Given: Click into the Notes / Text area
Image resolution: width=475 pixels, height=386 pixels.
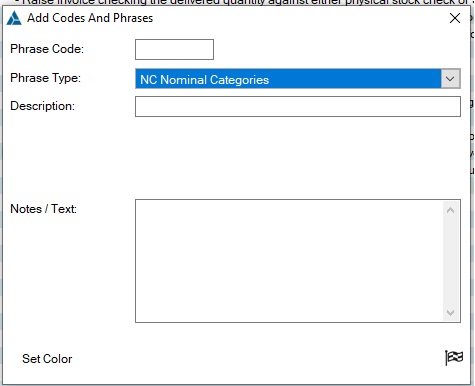Looking at the screenshot, I should pyautogui.click(x=289, y=261).
